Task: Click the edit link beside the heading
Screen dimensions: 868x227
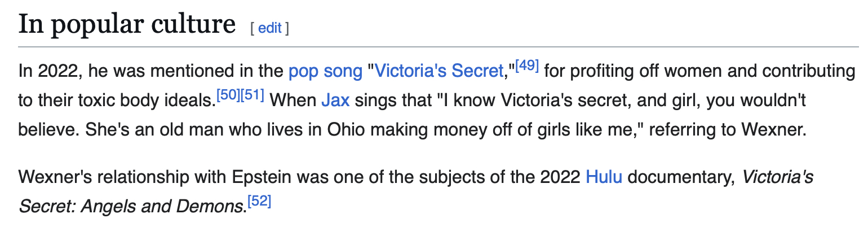Action: coord(269,28)
